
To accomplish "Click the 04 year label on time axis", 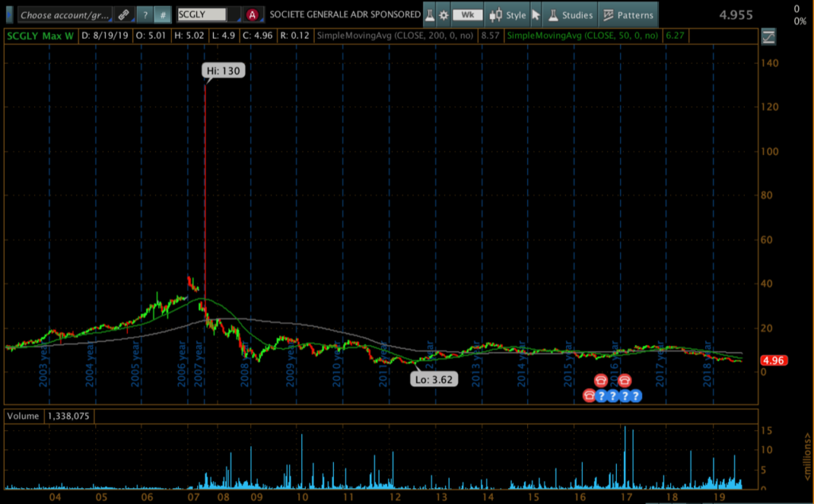I will pos(55,497).
